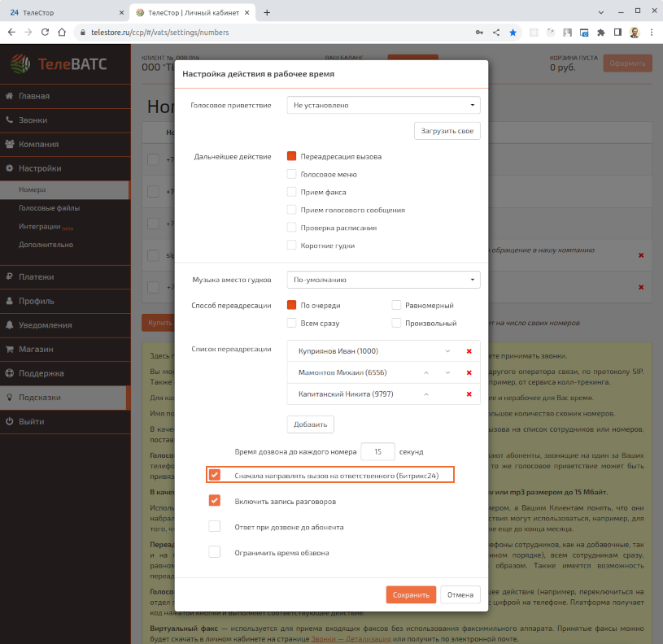Viewport: 663px width, 644px height.
Task: Choose Равномерный forwarding method
Action: [396, 305]
